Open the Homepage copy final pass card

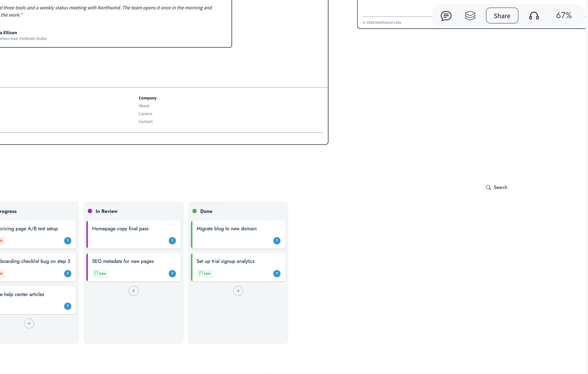[134, 234]
